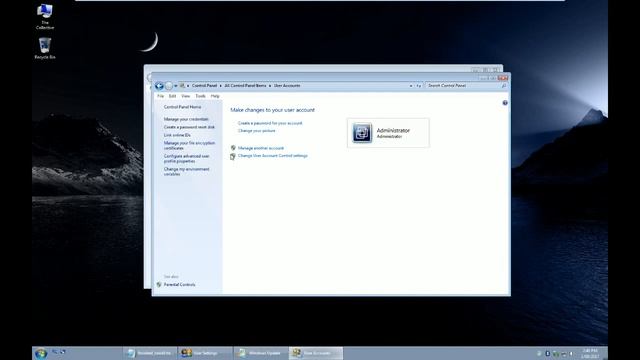The width and height of the screenshot is (640, 360).
Task: Select User Accounts breadcrumb segment
Action: point(287,86)
